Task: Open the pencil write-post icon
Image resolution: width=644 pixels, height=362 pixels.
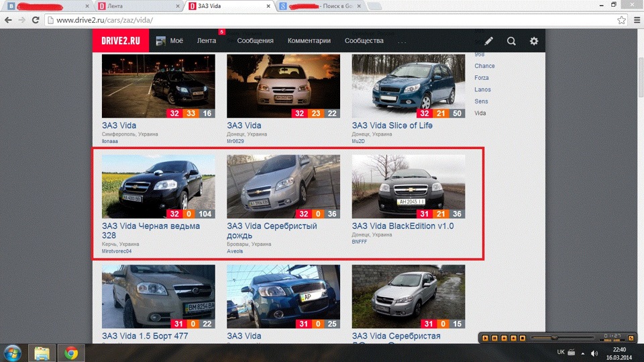Action: tap(489, 41)
